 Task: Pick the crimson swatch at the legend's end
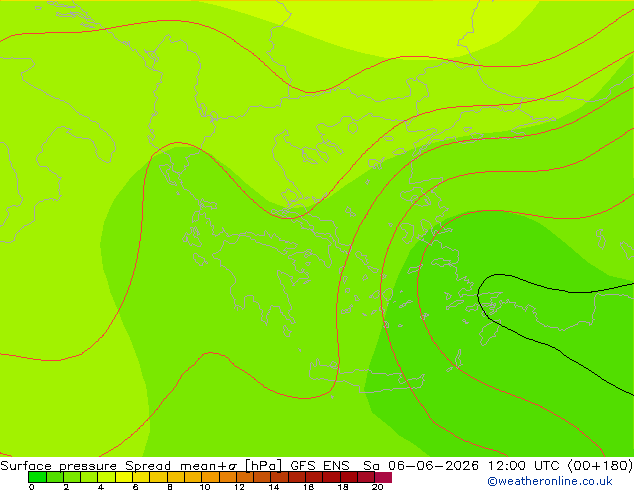pos(383,477)
